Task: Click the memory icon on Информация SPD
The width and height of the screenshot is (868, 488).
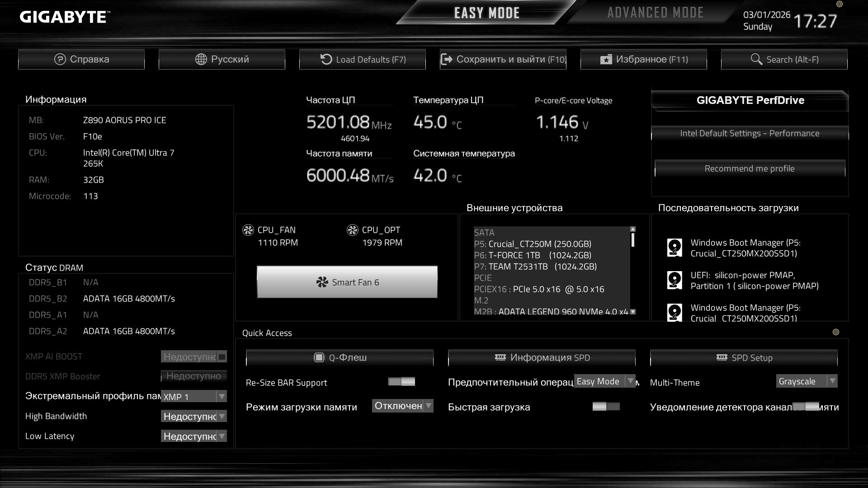Action: click(500, 357)
